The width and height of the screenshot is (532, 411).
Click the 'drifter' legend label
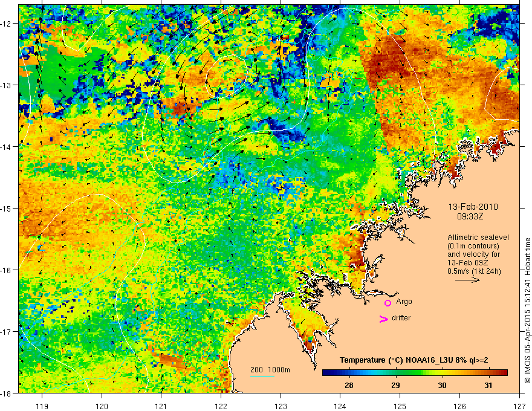(x=401, y=318)
